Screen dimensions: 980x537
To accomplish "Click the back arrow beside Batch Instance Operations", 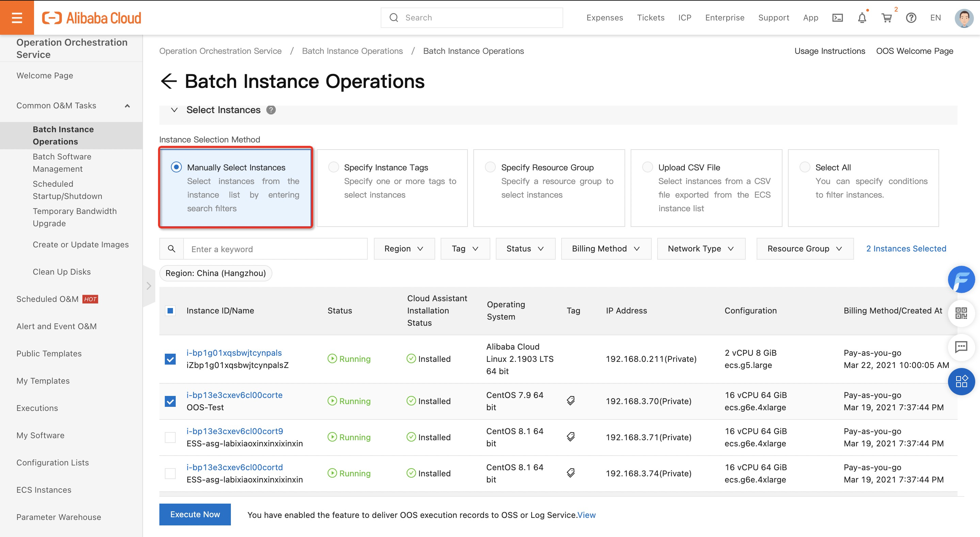I will click(x=169, y=81).
